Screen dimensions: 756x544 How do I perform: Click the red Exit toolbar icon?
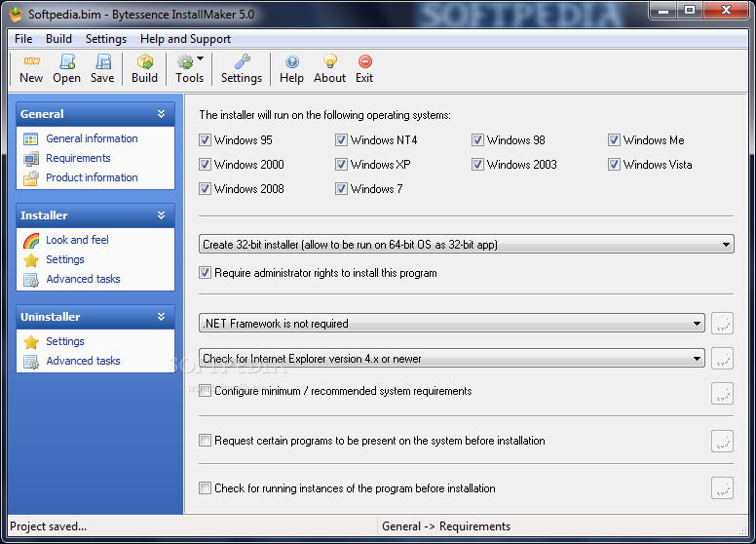(365, 61)
